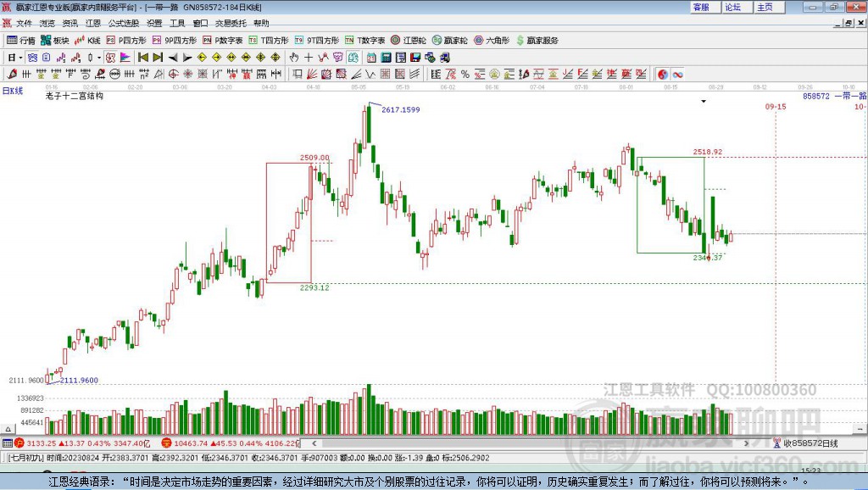Click the red-blue yin-yang icon
Viewport: 868px width, 490px height.
click(x=663, y=75)
